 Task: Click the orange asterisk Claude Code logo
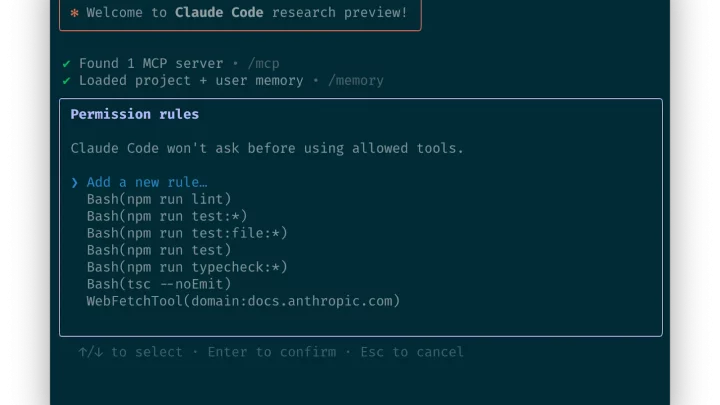tap(74, 13)
